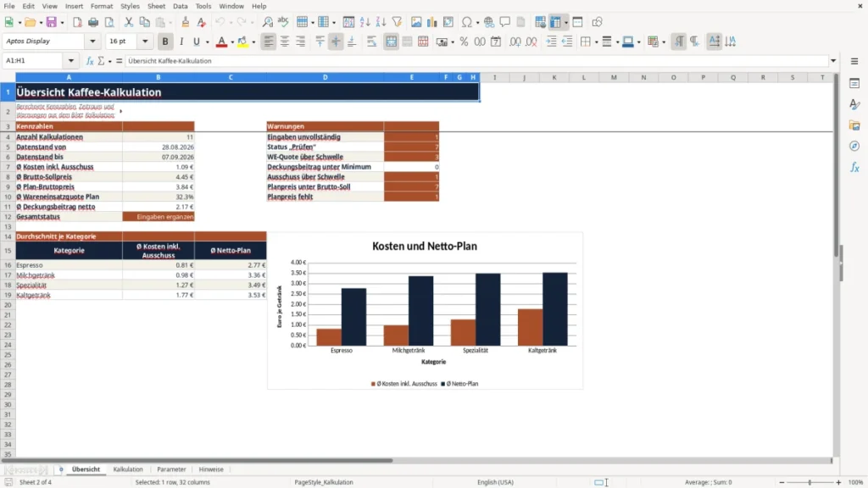Viewport: 868px width, 488px height.
Task: Print the spreadsheet using the printer icon
Action: (93, 22)
